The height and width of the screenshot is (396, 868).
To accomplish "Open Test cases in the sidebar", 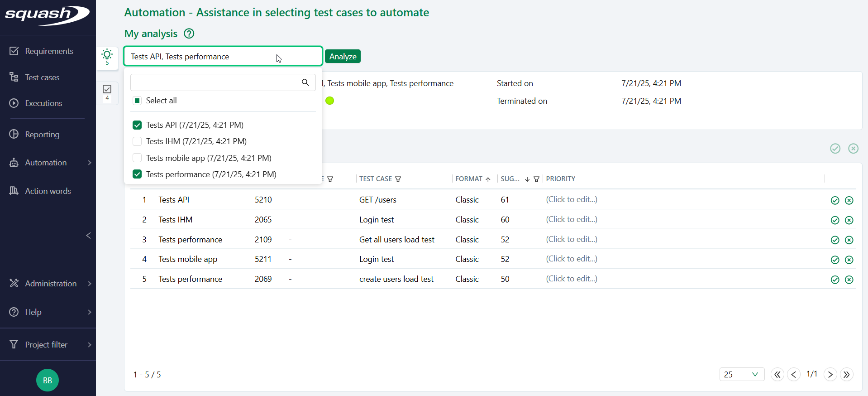I will 42,77.
